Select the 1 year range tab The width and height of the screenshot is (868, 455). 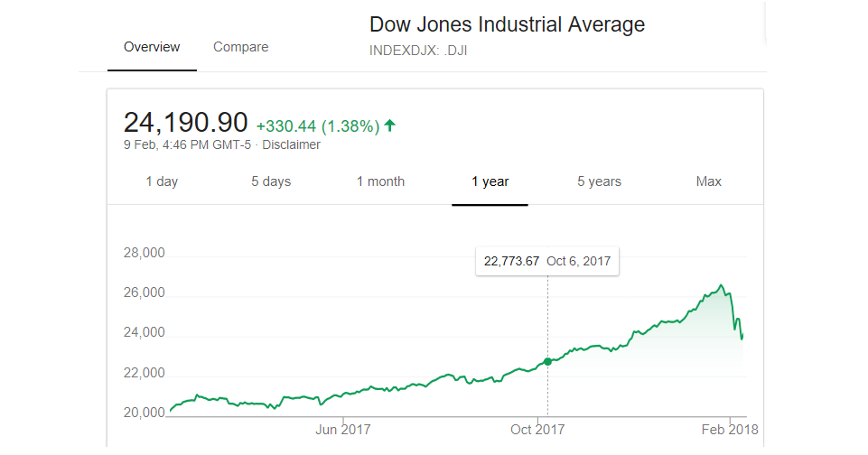click(490, 181)
